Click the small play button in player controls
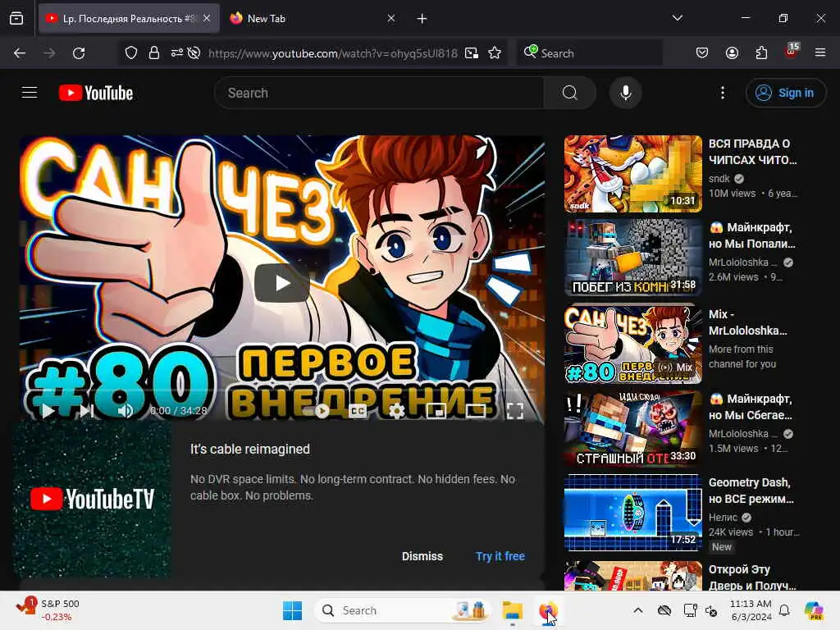Image resolution: width=840 pixels, height=630 pixels. click(47, 411)
